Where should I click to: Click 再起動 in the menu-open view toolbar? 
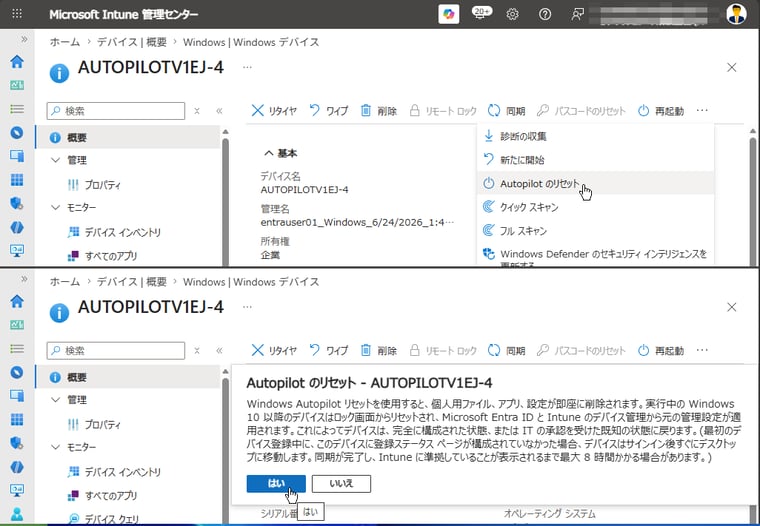(661, 111)
